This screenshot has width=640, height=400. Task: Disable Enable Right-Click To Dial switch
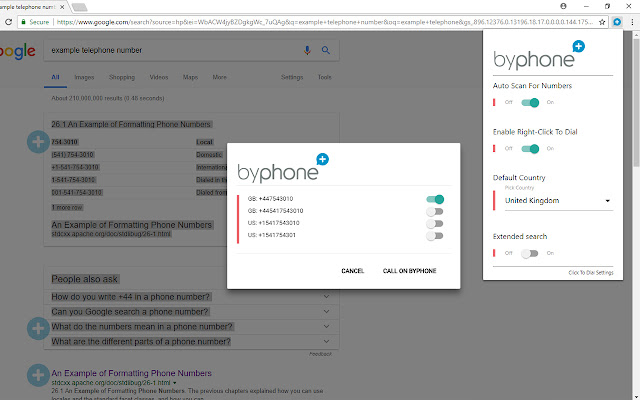pyautogui.click(x=530, y=148)
